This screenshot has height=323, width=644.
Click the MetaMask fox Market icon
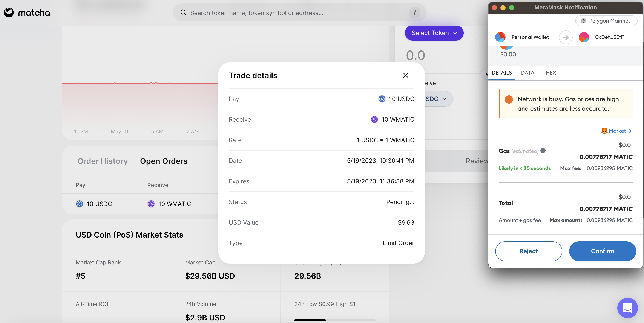604,131
